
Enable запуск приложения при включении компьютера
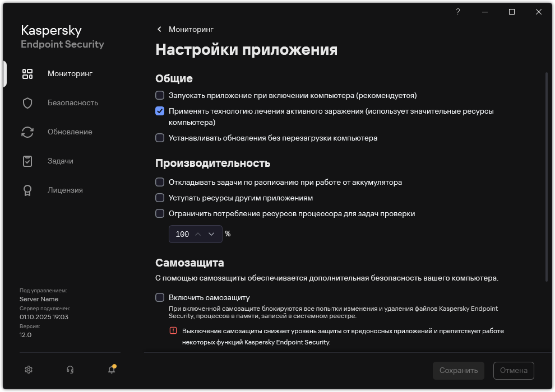(x=159, y=96)
